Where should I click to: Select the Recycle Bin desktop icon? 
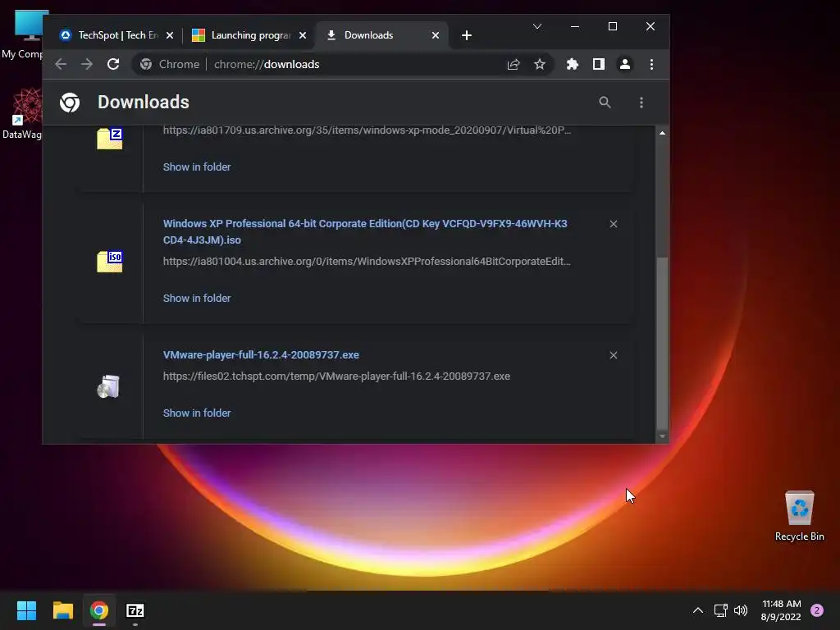pos(799,517)
